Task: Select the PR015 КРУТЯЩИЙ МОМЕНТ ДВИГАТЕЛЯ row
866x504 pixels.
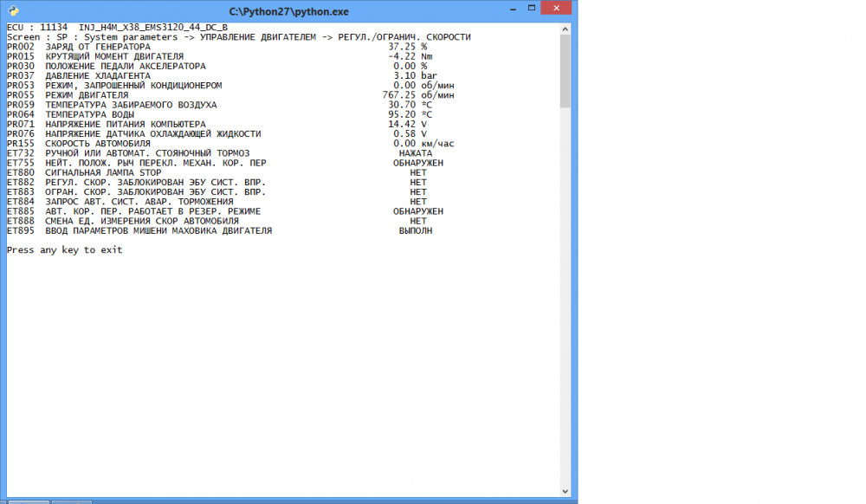Action: [x=219, y=56]
